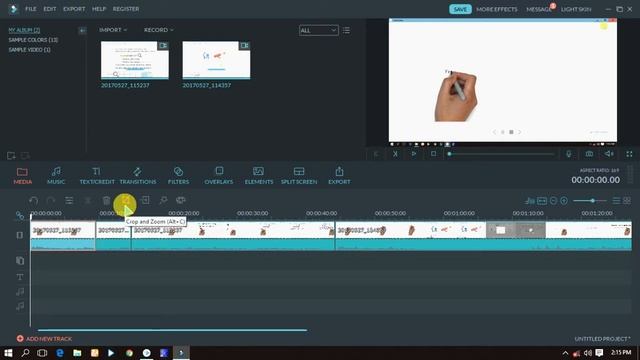This screenshot has height=360, width=640.
Task: Toggle the timeline link chain icon
Action: pos(20,216)
